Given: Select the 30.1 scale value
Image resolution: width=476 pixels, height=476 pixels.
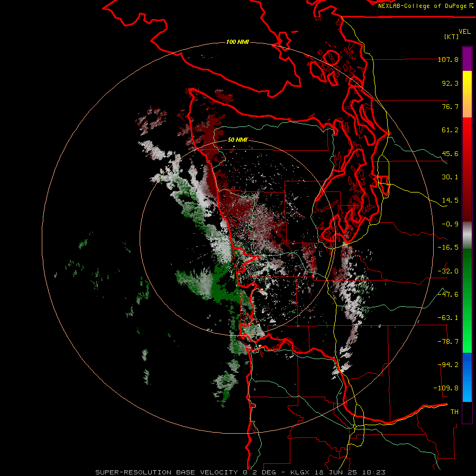Looking at the screenshot, I should tap(450, 177).
